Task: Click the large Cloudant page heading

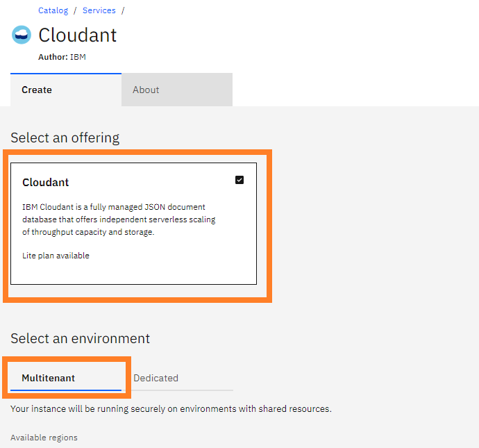Action: pos(78,35)
